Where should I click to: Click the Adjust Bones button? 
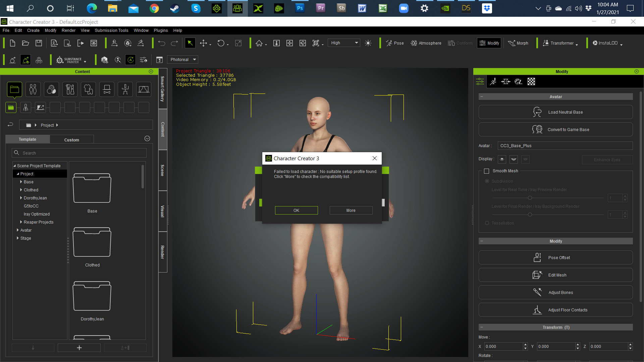coord(555,292)
